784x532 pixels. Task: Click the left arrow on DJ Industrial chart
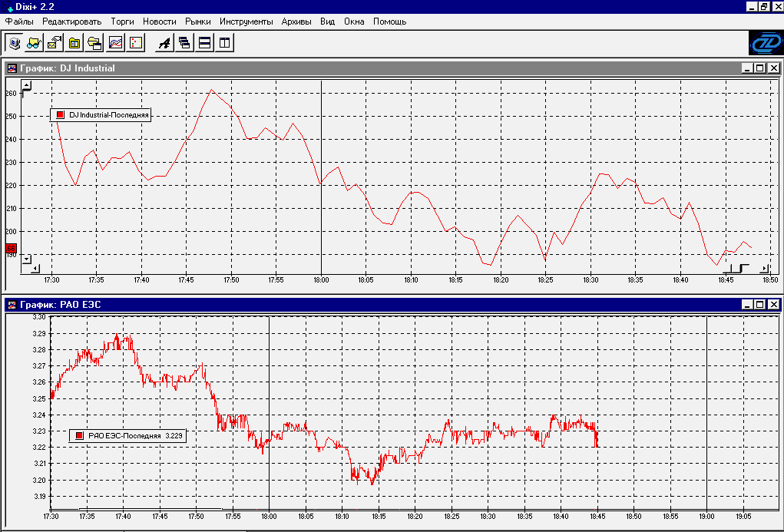(x=35, y=269)
